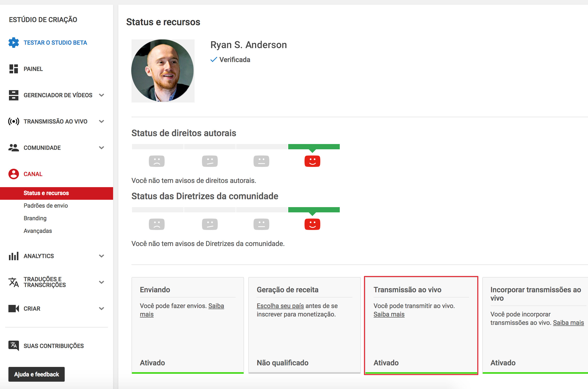Open Padrões de envio menu item

pyautogui.click(x=46, y=206)
